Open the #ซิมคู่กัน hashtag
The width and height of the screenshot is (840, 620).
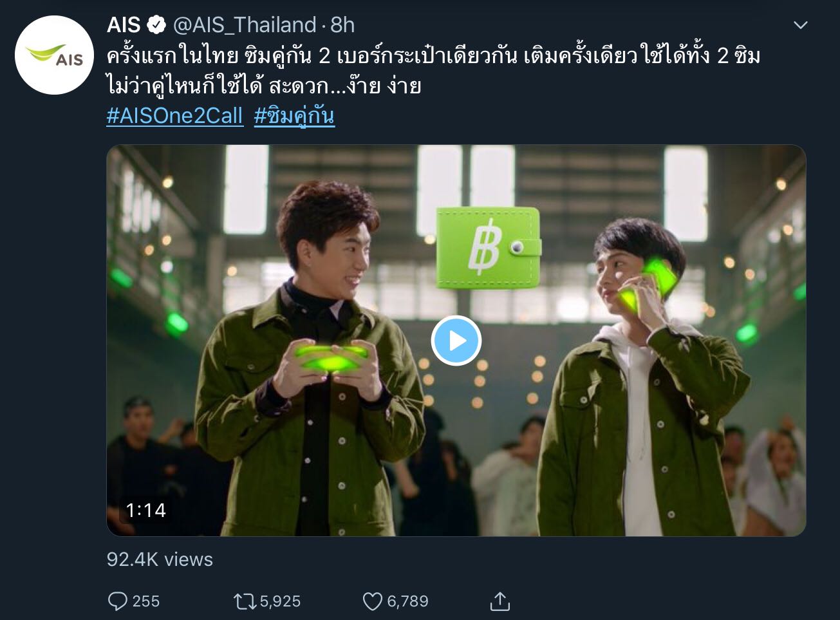point(294,117)
